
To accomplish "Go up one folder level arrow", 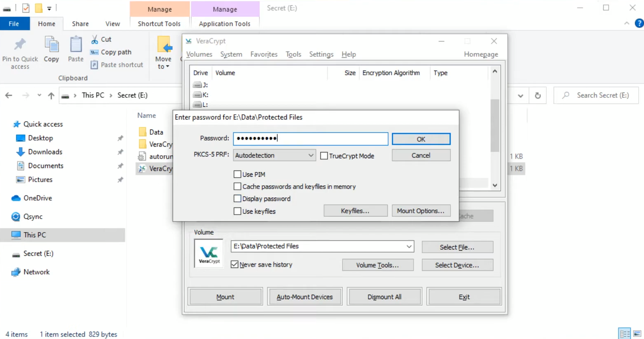I will [51, 95].
